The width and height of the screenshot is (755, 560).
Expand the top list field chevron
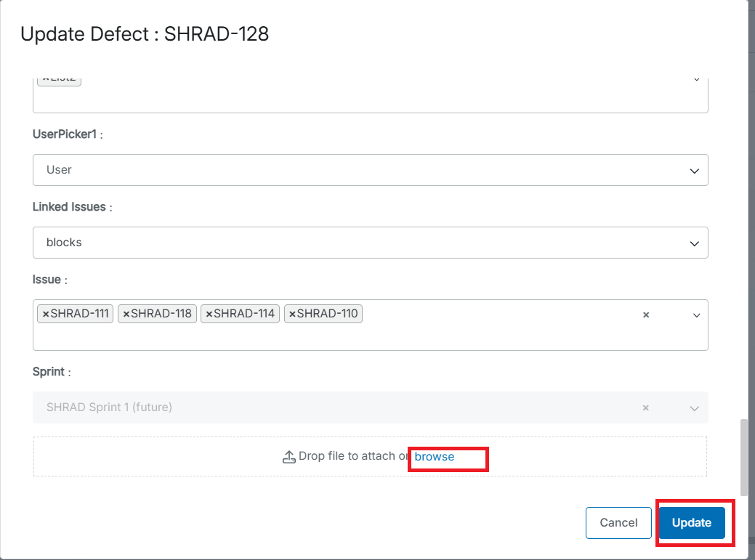pyautogui.click(x=696, y=78)
